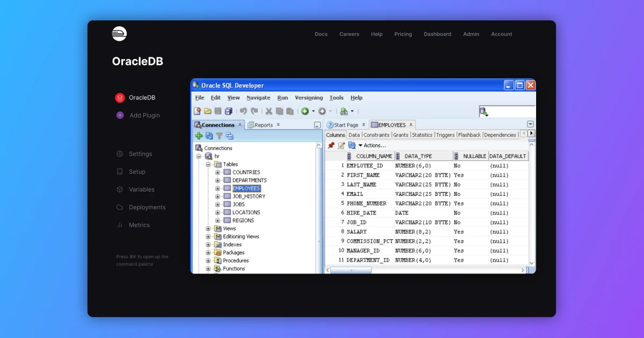This screenshot has height=338, width=644.
Task: Open the Triggers sub-tab
Action: (x=445, y=135)
